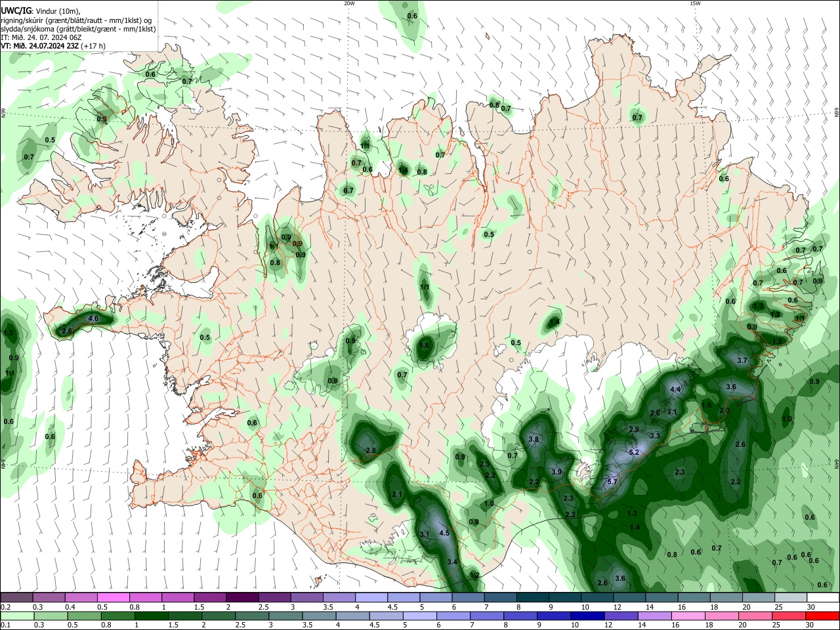The image size is (840, 630).
Task: Click the 2.0 precipitation value label
Action: (x=724, y=410)
